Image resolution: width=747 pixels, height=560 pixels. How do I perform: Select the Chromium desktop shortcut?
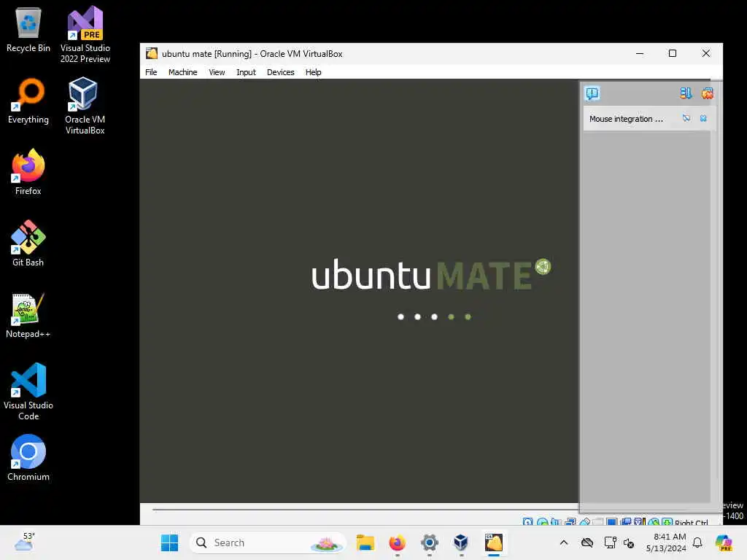[x=28, y=458]
